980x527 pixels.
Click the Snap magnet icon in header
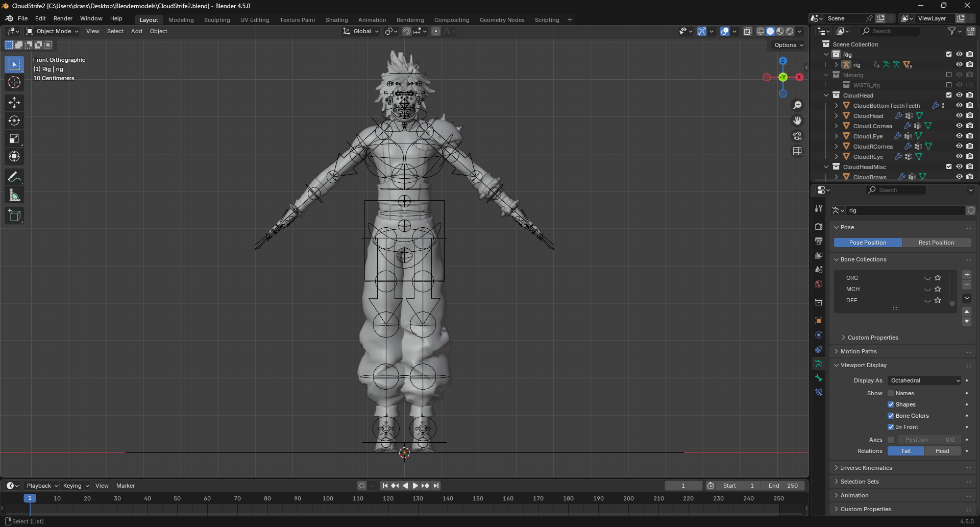tap(406, 31)
